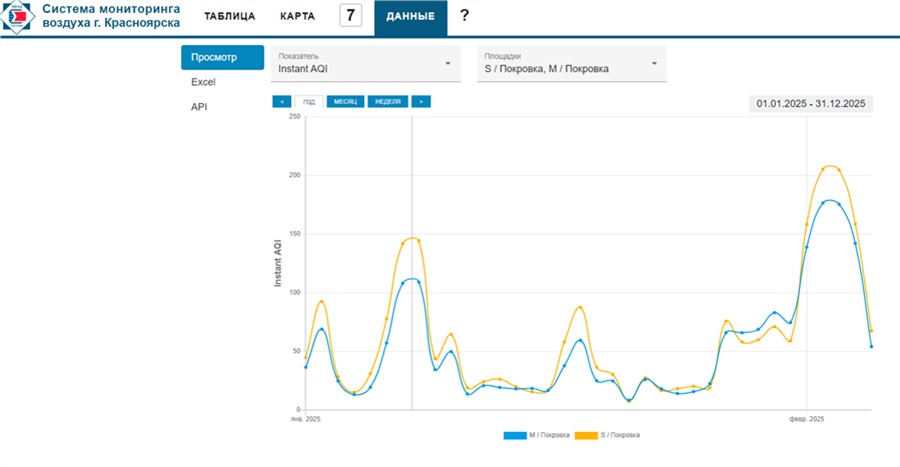Click the date range 01.01.2025 - 31.12.2025 field

[810, 103]
